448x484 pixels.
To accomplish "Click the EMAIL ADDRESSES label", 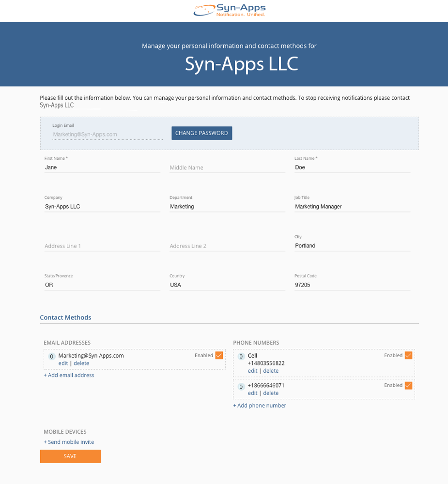I will [67, 343].
